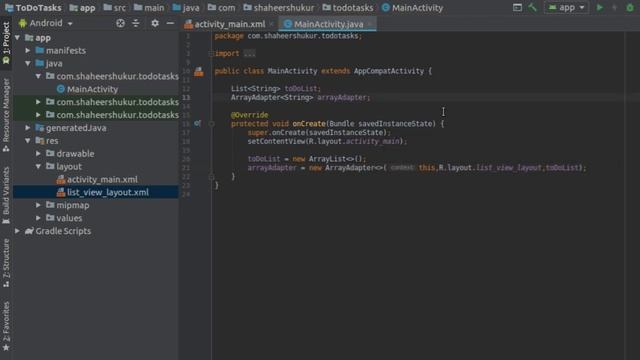
Task: Close the activity_main.xml tab
Action: coord(271,24)
